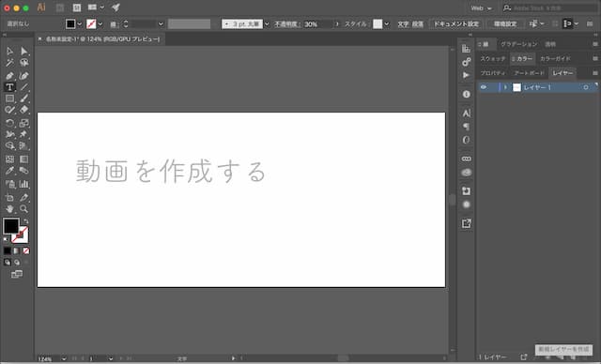601x364 pixels.
Task: Select the Blend tool
Action: pyautogui.click(x=24, y=171)
